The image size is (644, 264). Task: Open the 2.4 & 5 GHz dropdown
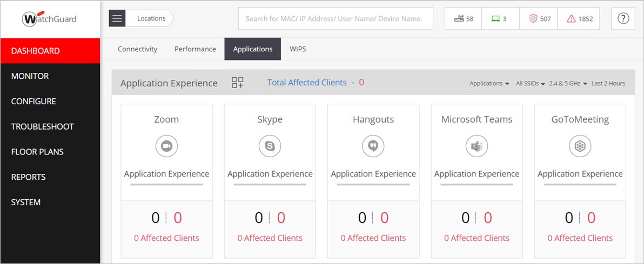point(568,83)
